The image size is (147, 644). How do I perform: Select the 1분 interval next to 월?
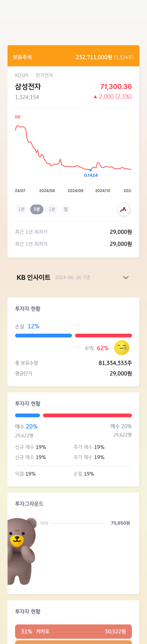click(52, 209)
